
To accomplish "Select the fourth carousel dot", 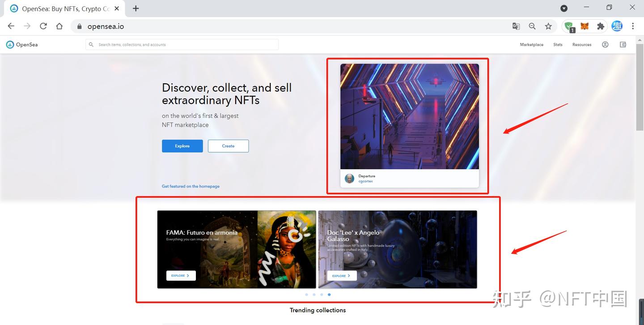I will [x=329, y=295].
